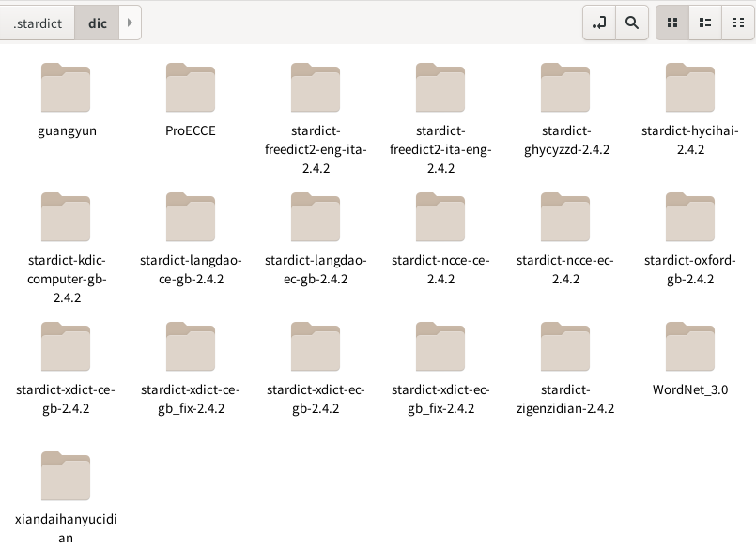This screenshot has height=549, width=756.
Task: Open the xiandaihanyucidian folder icon
Action: 66,476
